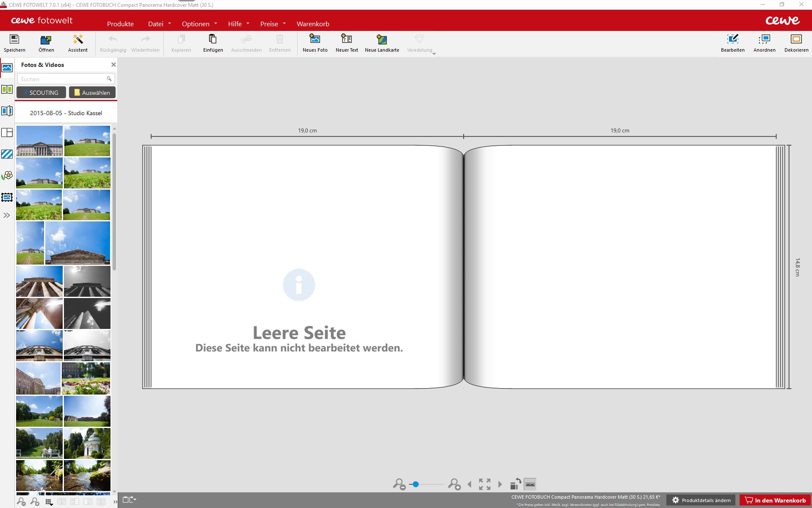Expand the collapsed sidebar icons chevron
Viewport: 812px width, 508px height.
coord(7,215)
